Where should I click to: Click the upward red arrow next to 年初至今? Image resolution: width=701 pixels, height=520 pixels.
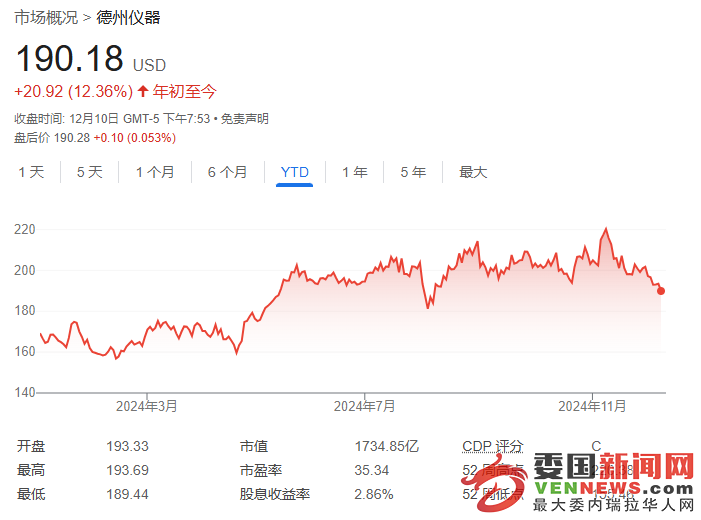point(143,92)
